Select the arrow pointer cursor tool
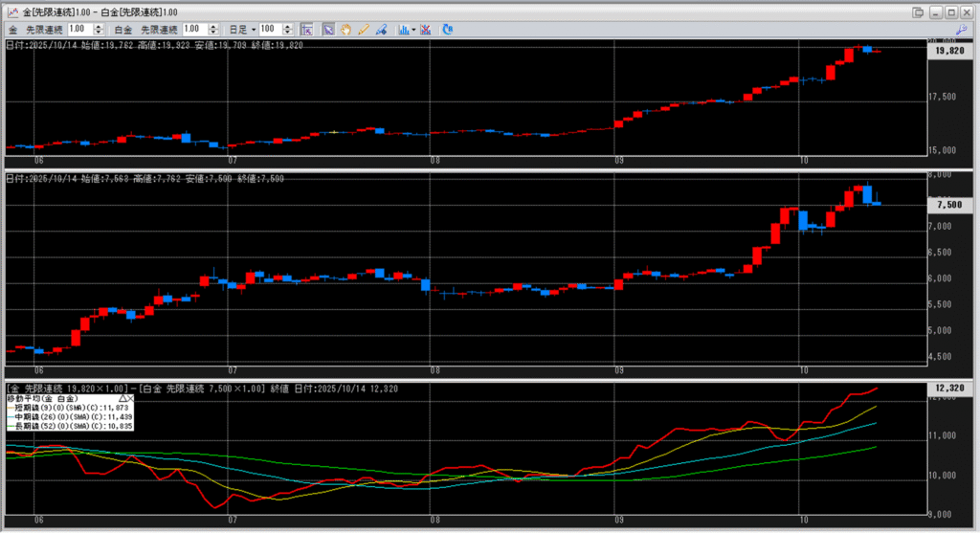 coord(327,30)
